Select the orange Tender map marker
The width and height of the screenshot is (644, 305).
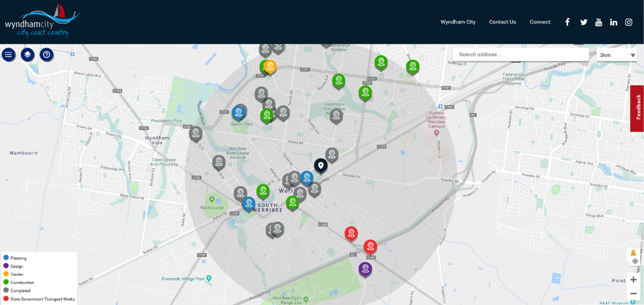[x=270, y=66]
